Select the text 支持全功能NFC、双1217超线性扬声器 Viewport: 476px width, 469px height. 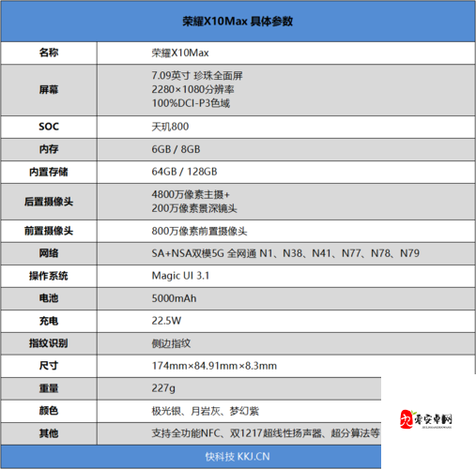(237, 433)
